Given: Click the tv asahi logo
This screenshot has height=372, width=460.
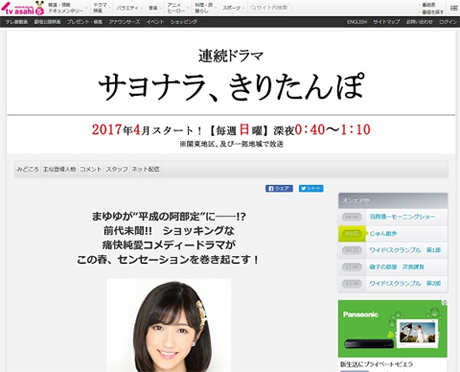Looking at the screenshot, I should [23, 8].
